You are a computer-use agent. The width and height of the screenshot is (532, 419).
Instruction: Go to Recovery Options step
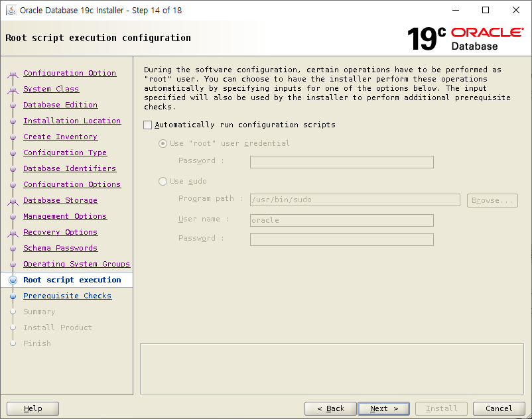60,232
